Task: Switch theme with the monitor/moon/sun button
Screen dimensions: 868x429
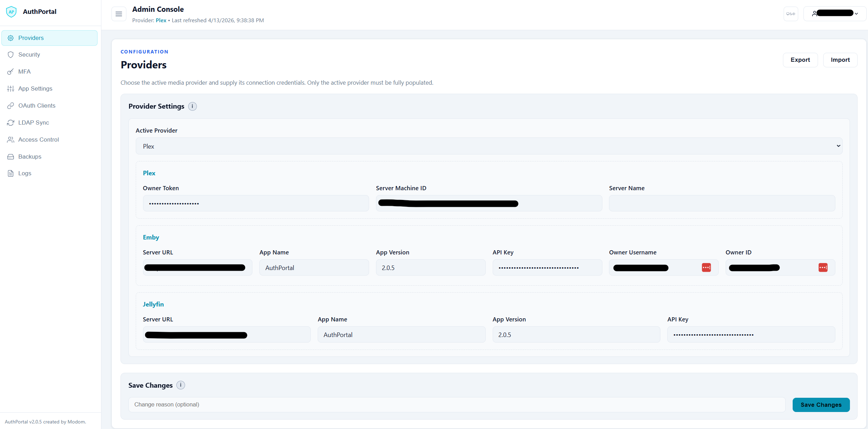Action: (791, 14)
